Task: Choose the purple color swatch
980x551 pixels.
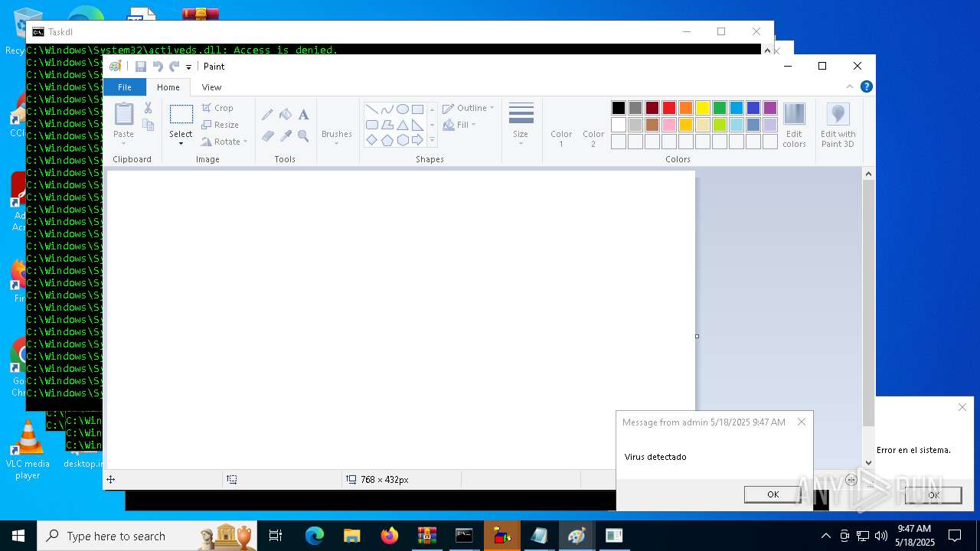Action: [x=770, y=108]
